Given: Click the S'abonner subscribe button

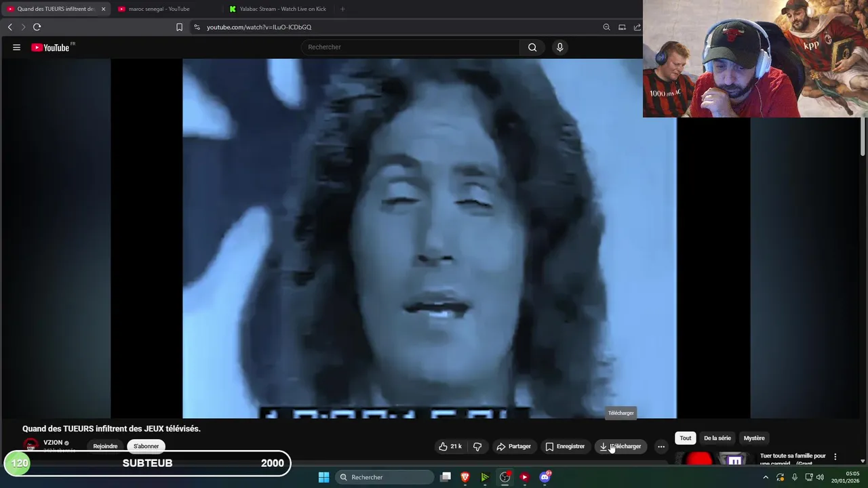Looking at the screenshot, I should [x=146, y=446].
